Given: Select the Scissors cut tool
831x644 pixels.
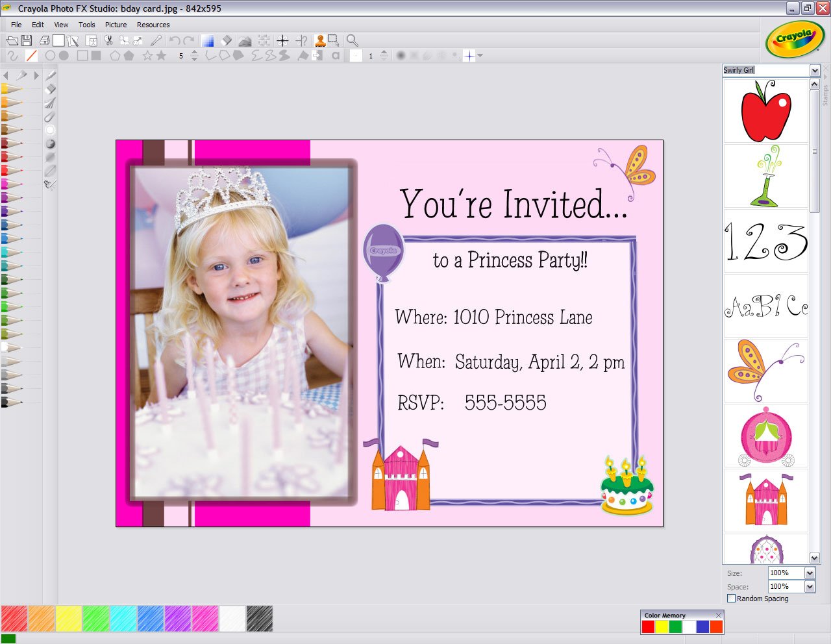Looking at the screenshot, I should point(109,40).
